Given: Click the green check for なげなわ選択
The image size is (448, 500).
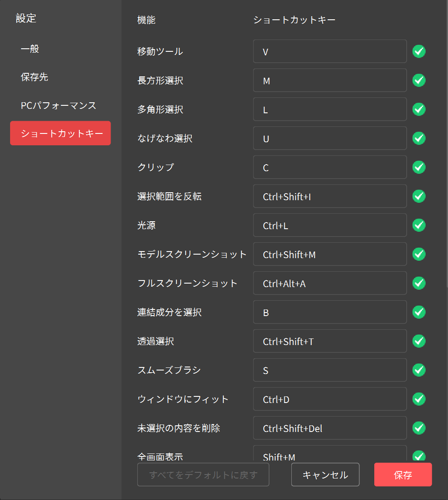Looking at the screenshot, I should (419, 138).
